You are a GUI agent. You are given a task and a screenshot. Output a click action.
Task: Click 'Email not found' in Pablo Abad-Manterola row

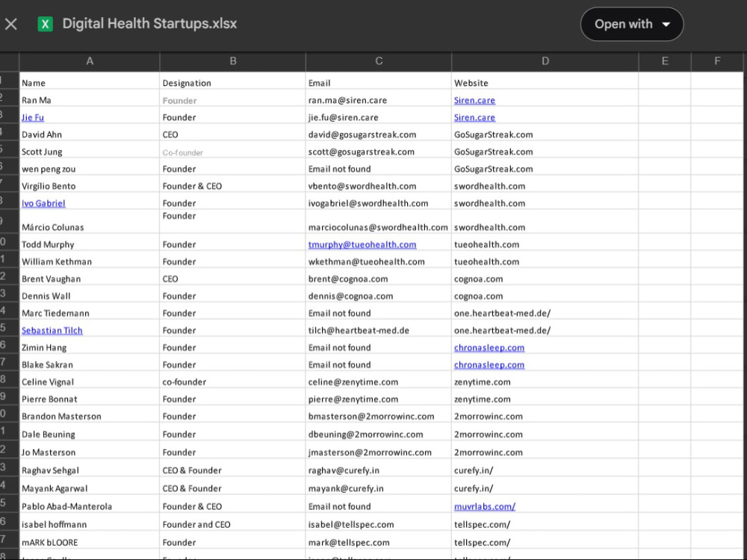339,507
